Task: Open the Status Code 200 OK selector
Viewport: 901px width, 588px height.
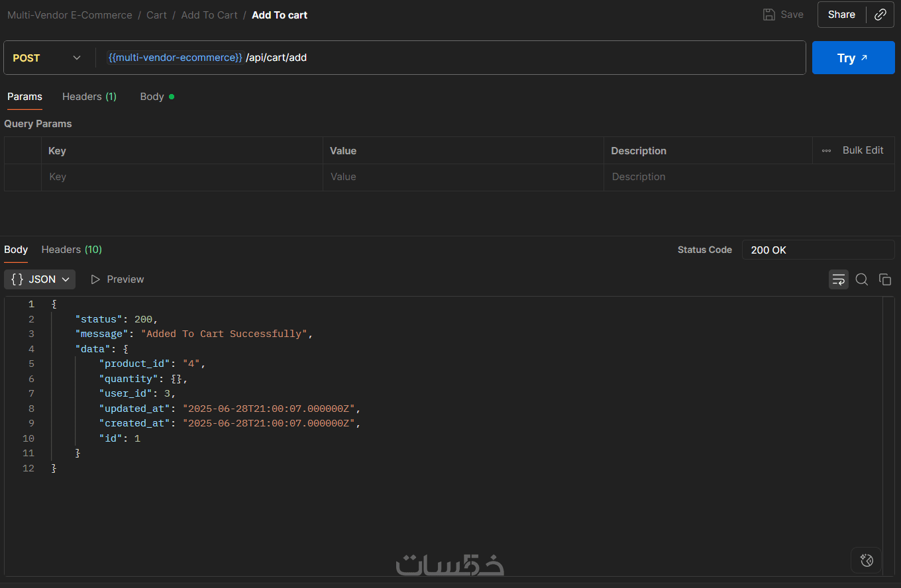Action: click(818, 250)
